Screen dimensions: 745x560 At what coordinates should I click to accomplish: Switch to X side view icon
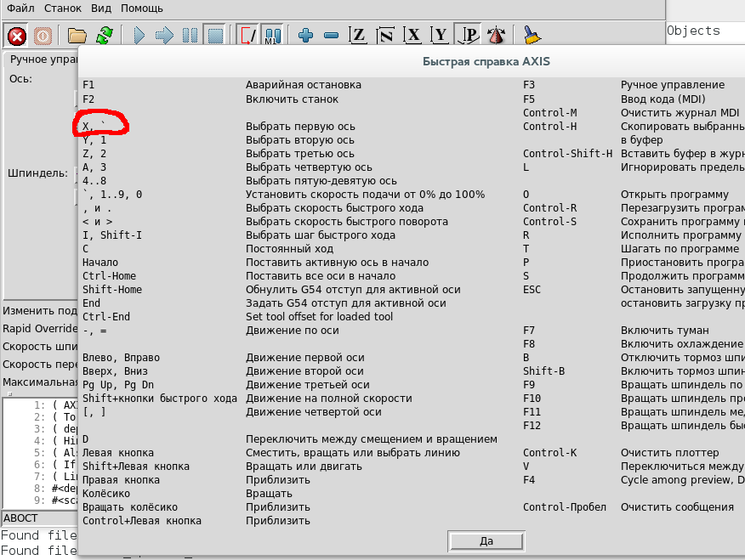412,36
